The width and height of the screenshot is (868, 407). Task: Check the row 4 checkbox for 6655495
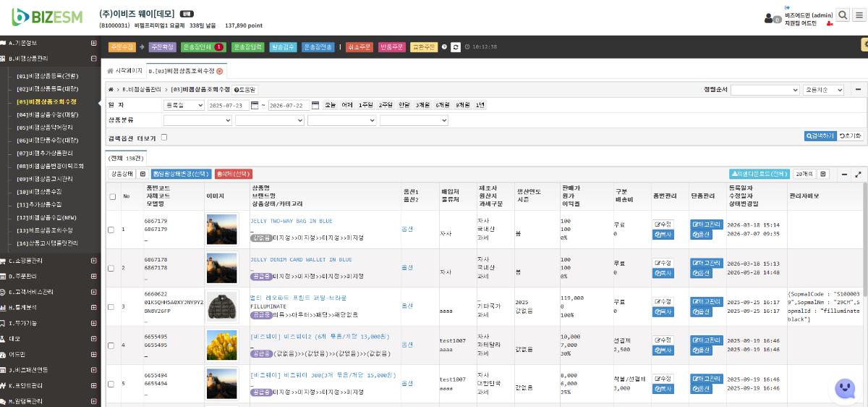coord(111,345)
